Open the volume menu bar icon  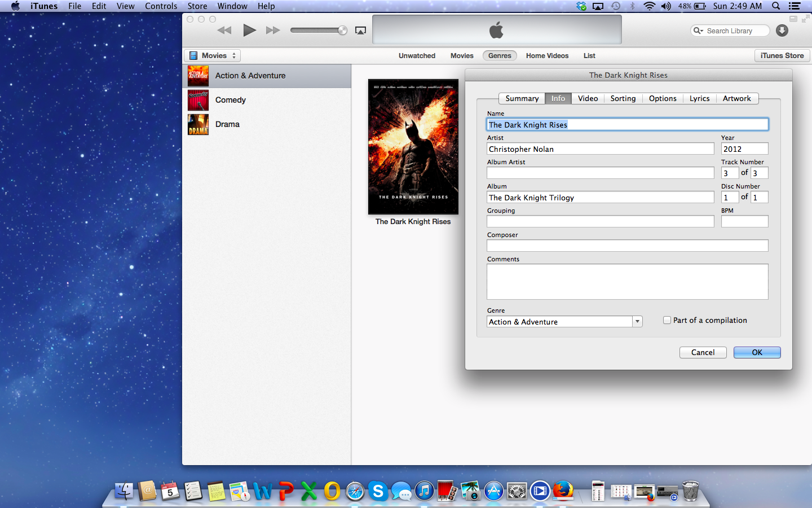click(667, 6)
